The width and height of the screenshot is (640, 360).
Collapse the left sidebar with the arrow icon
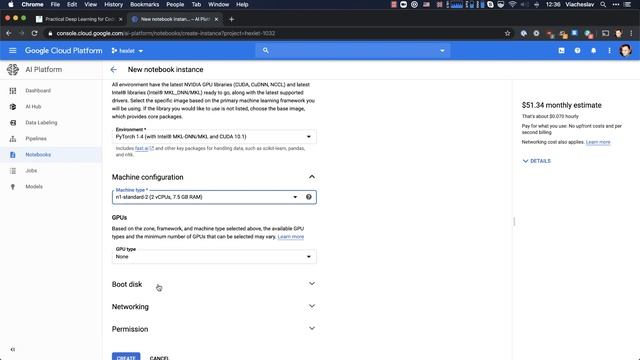coord(13,349)
